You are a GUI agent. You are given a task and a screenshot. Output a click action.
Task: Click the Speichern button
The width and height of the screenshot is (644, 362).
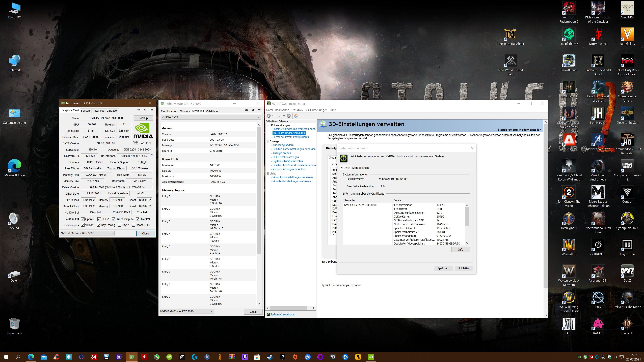coord(443,268)
